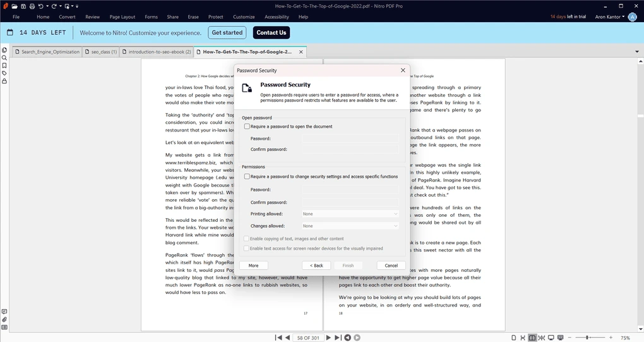644x342 pixels.
Task: Click the Permissions 'Confirm password' field
Action: click(350, 202)
